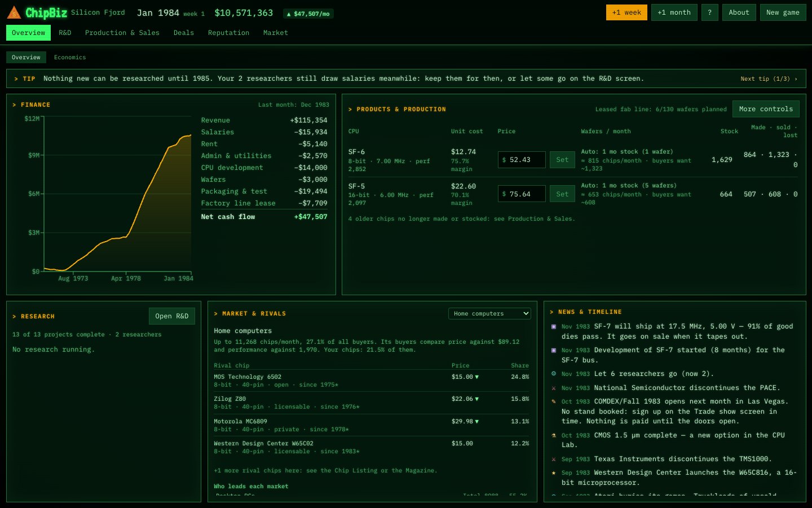The width and height of the screenshot is (812, 508).
Task: Edit the SF-5 price field showing 75.64
Action: point(522,194)
